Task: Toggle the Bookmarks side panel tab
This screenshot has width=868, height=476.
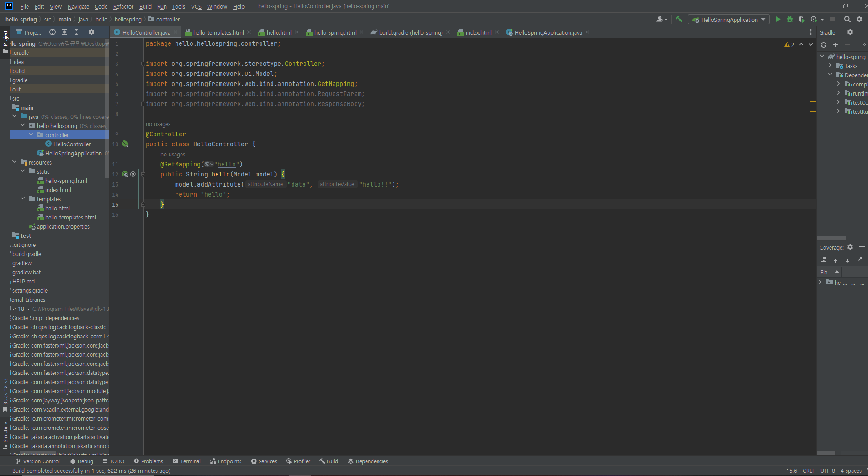Action: [5, 395]
